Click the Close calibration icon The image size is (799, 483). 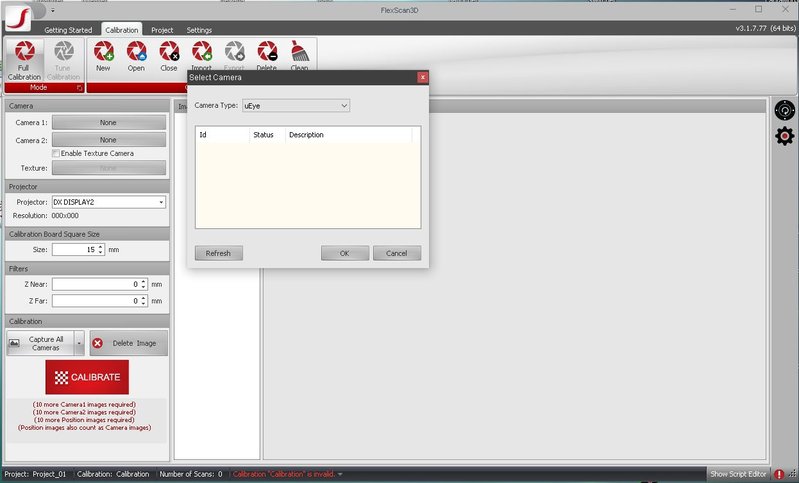pos(169,51)
